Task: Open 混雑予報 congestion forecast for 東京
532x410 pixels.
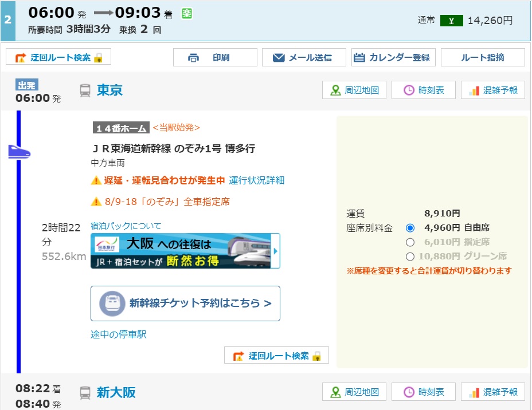Action: [x=493, y=90]
